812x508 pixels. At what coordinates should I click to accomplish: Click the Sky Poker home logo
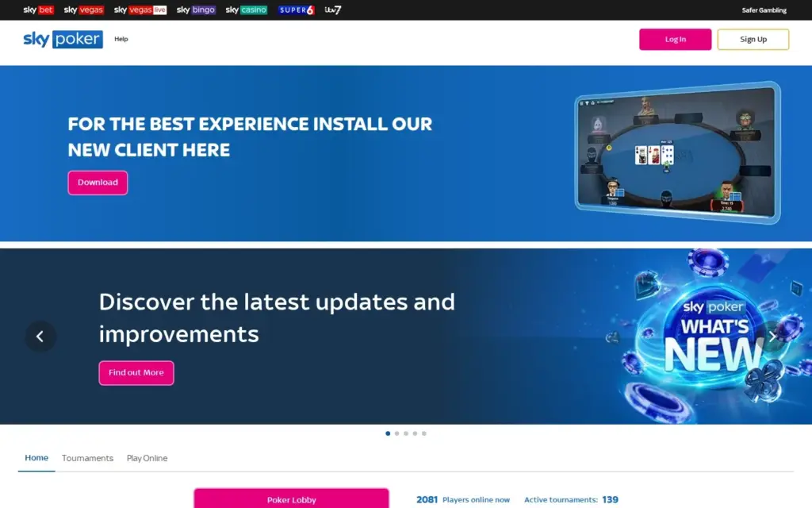(x=63, y=39)
